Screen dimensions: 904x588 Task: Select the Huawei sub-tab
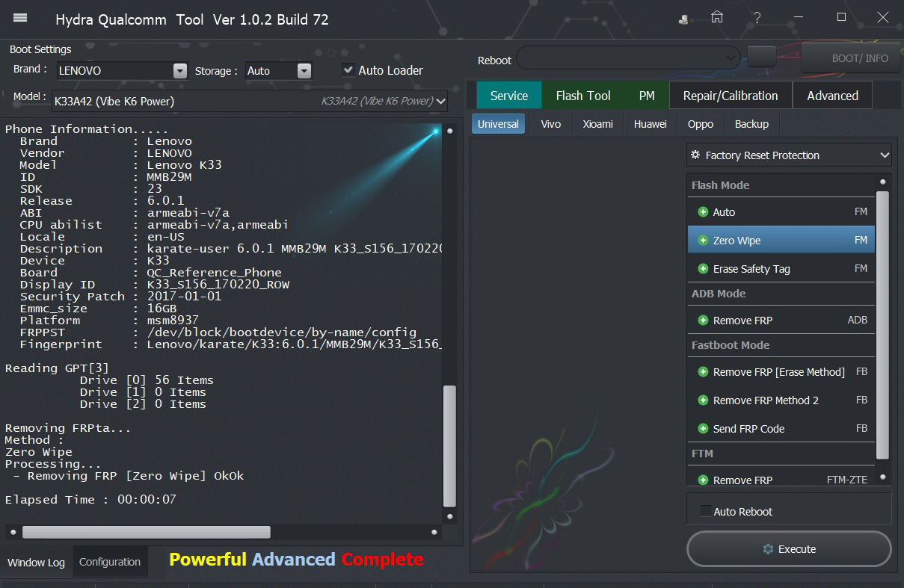650,124
